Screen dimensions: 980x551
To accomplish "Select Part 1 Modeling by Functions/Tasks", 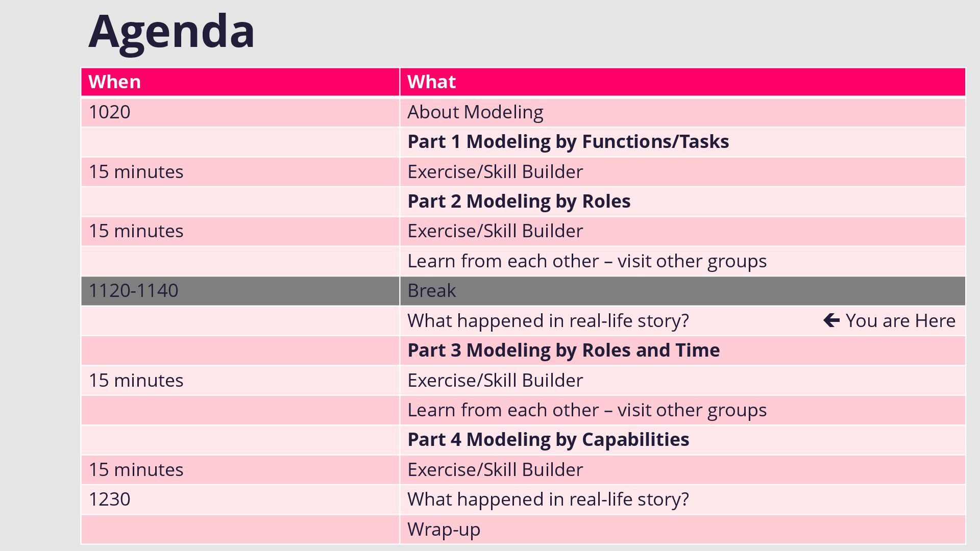I will pos(568,142).
